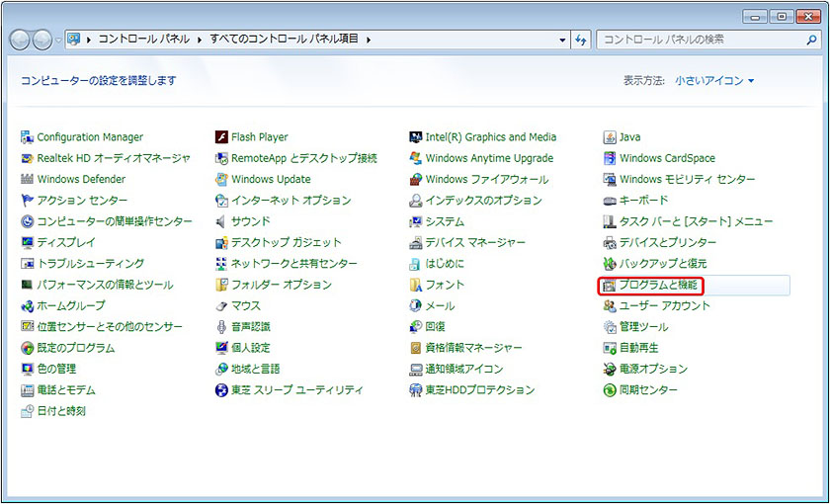This screenshot has height=504, width=830.
Task: Click the Java control panel icon
Action: tap(610, 137)
